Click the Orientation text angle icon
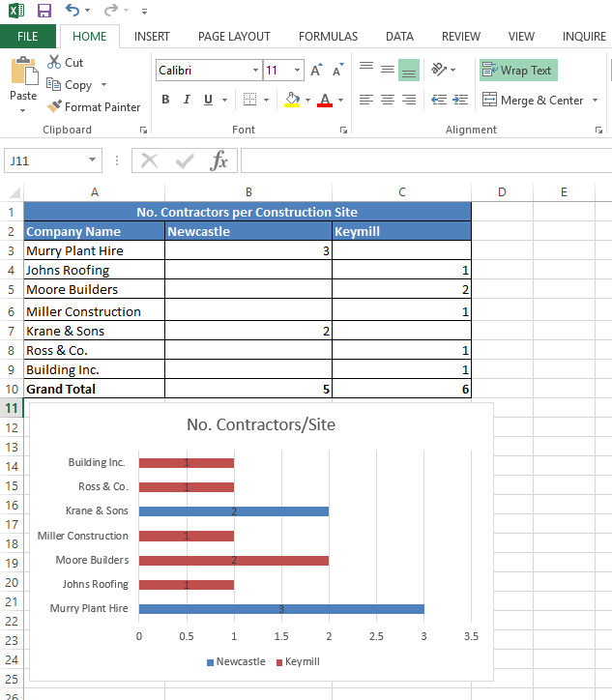 [439, 70]
